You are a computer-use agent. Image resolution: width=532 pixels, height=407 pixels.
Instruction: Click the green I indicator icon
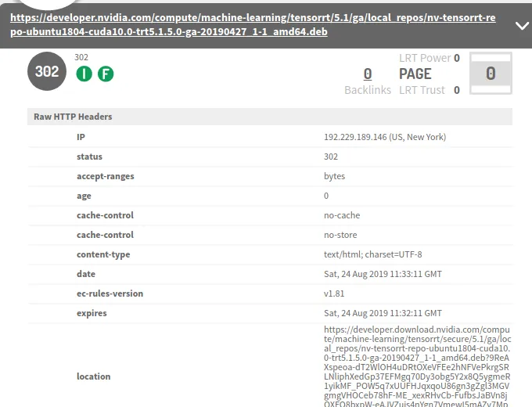pyautogui.click(x=84, y=74)
